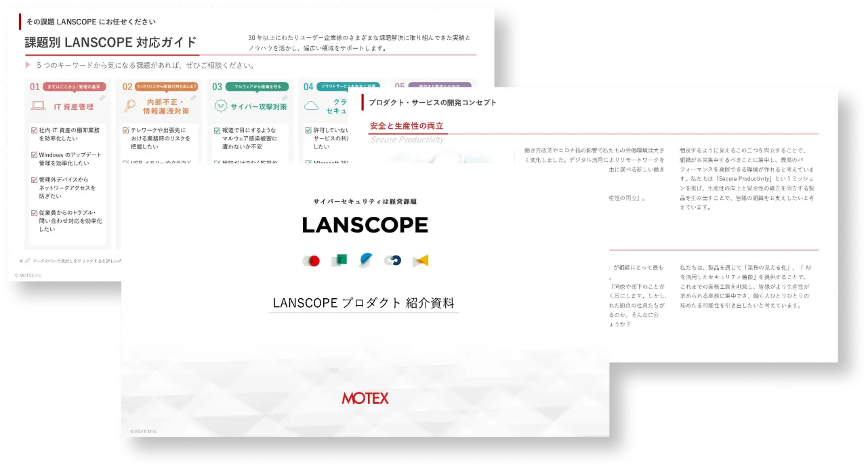Click the virus icon beside サイバー攻撃対策

pyautogui.click(x=220, y=106)
